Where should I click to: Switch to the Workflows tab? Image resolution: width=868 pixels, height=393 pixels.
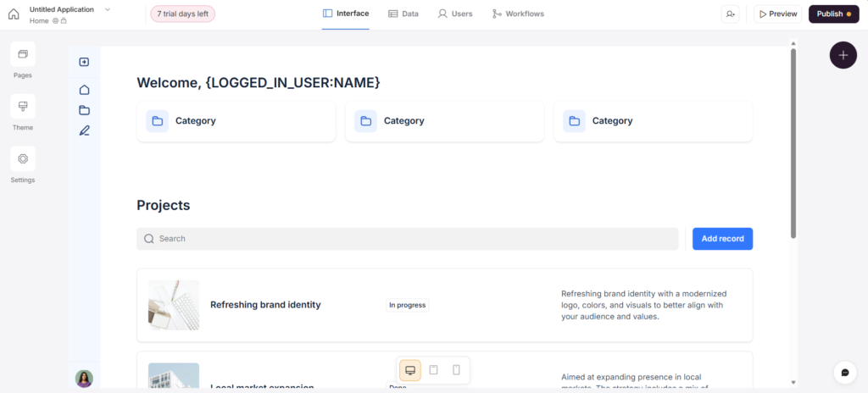tap(518, 14)
